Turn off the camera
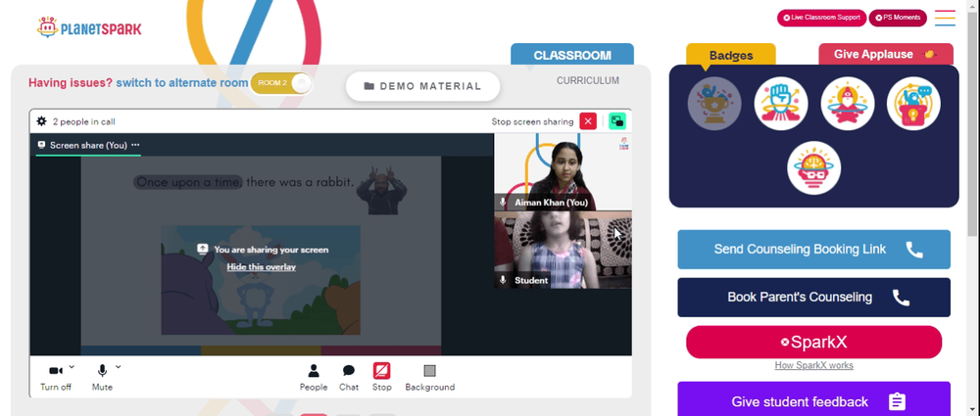The image size is (980, 416). click(x=56, y=377)
